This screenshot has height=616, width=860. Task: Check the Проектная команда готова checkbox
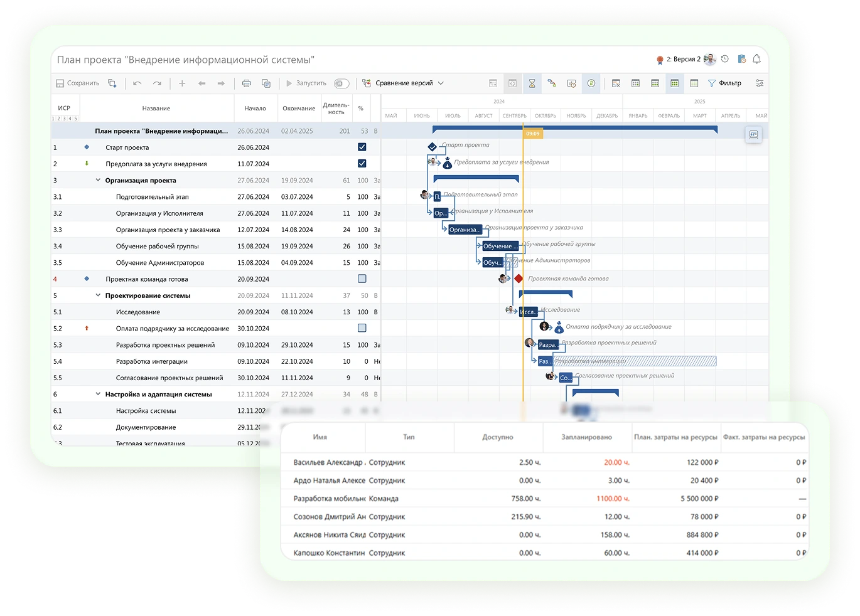coord(362,279)
